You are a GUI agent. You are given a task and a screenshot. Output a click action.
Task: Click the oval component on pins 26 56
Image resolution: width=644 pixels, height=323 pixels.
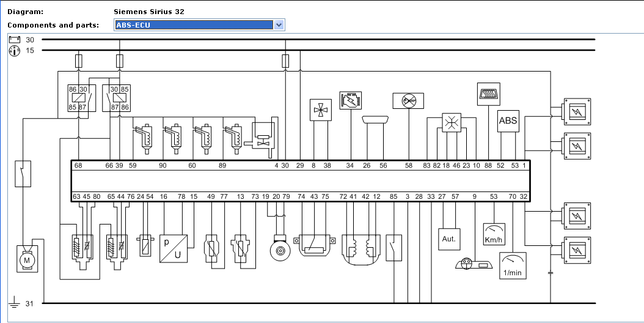[x=375, y=120]
